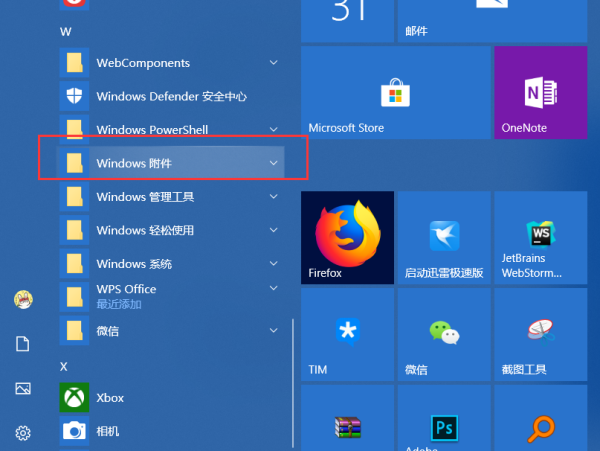The height and width of the screenshot is (451, 600).
Task: Click the Windows 附件 label text
Action: pyautogui.click(x=134, y=163)
